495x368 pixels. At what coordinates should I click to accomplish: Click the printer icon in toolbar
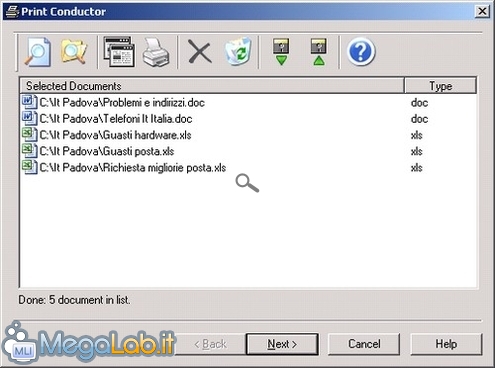point(156,52)
